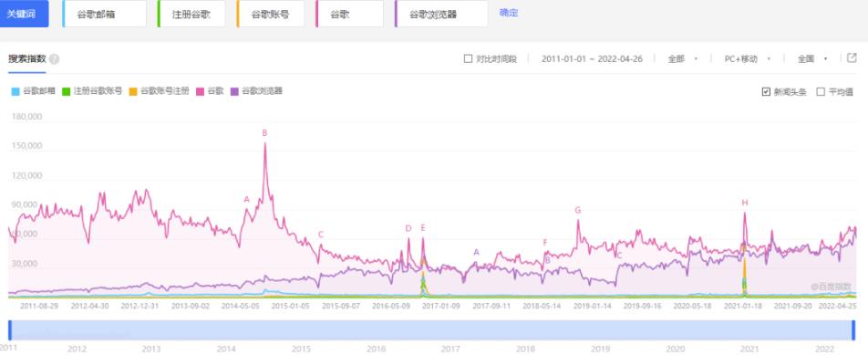Click the export share icon
This screenshot has height=355, width=868.
[x=852, y=58]
